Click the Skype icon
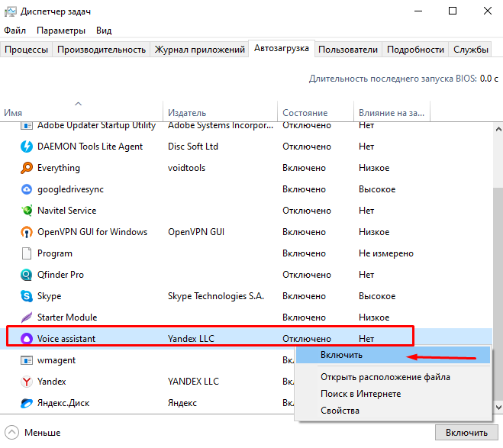This screenshot has width=503, height=448. point(26,296)
